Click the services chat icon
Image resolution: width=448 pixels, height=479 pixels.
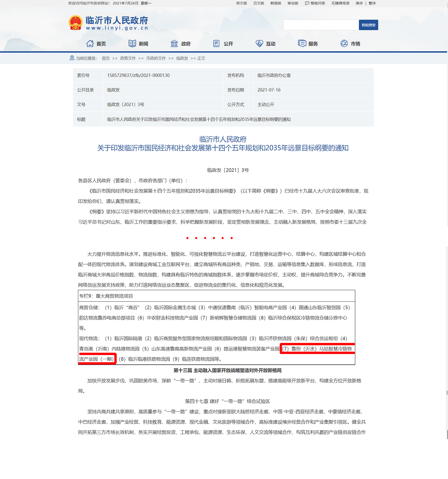(x=302, y=44)
